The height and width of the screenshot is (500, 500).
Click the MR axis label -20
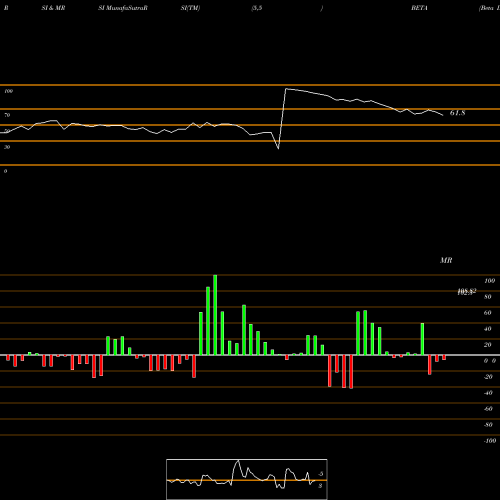coord(488,377)
